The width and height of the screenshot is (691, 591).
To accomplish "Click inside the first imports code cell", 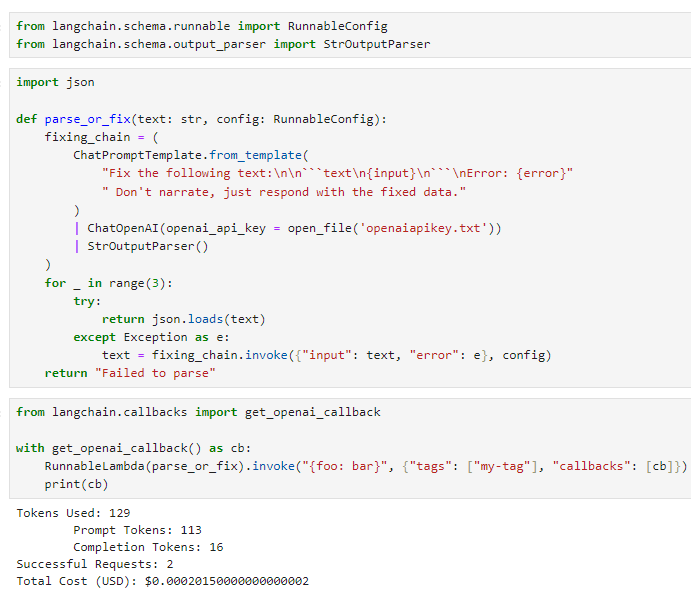I will pos(350,35).
